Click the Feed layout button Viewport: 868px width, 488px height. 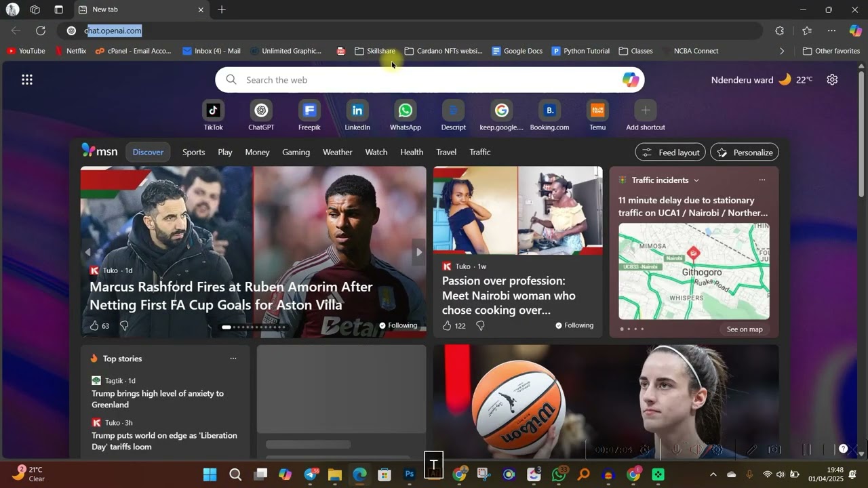point(670,152)
